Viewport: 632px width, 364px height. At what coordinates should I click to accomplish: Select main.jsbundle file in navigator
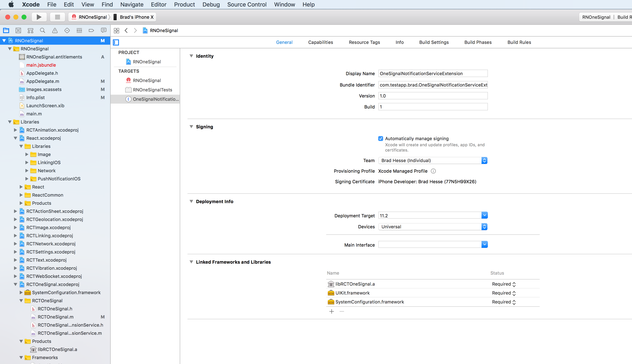(x=41, y=65)
